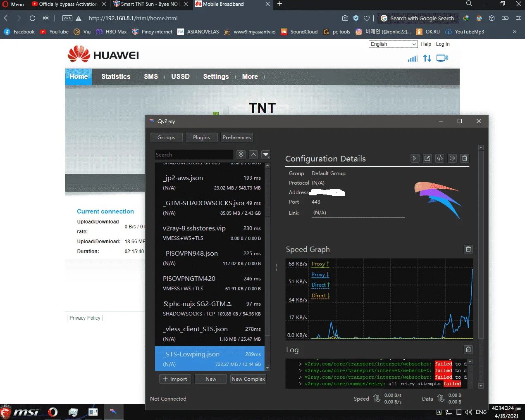Click the test latency icon in Configuration Details

(x=452, y=158)
